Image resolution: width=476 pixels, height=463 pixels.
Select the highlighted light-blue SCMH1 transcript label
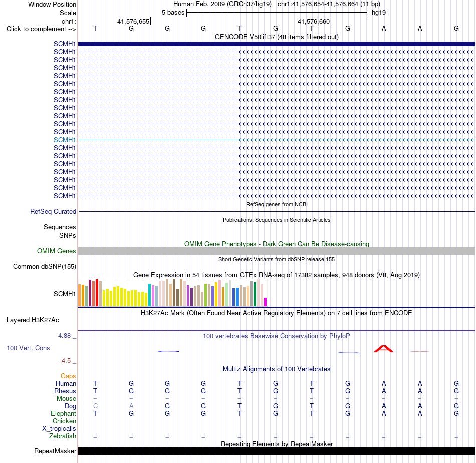point(64,140)
